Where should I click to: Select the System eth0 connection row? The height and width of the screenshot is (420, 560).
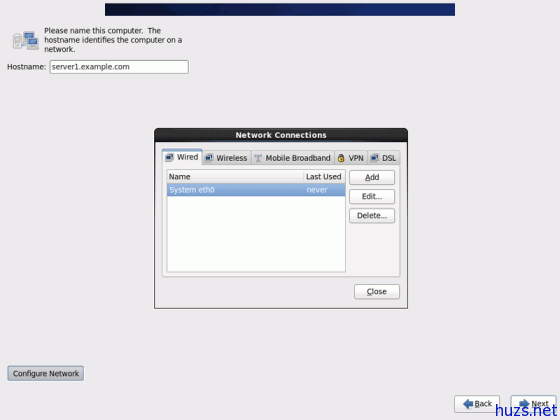click(256, 190)
